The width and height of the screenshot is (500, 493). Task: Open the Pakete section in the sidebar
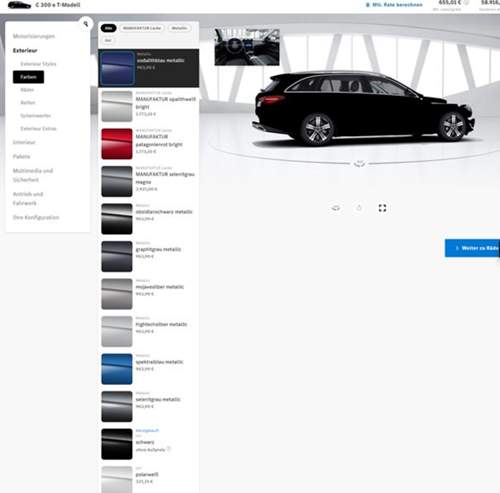tap(21, 156)
